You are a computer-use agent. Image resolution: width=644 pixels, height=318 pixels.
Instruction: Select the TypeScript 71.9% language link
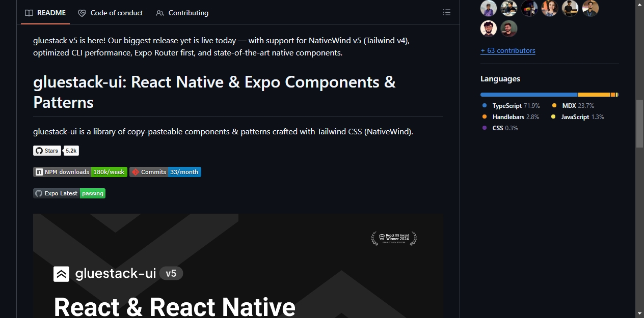511,106
